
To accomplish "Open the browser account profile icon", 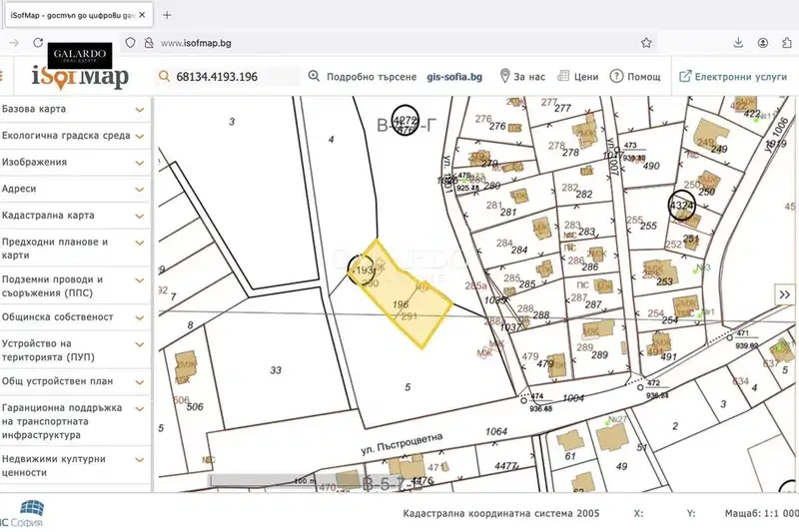I will pos(762,43).
